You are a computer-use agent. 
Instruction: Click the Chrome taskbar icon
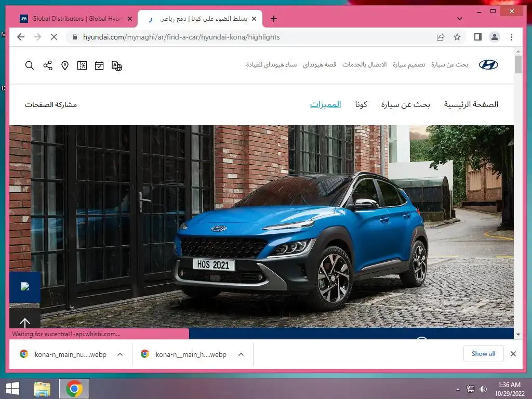pos(74,389)
